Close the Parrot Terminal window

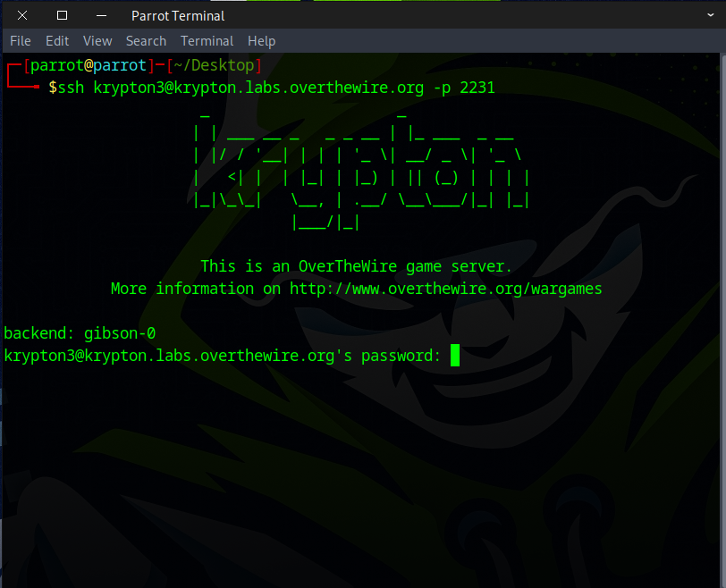(22, 15)
